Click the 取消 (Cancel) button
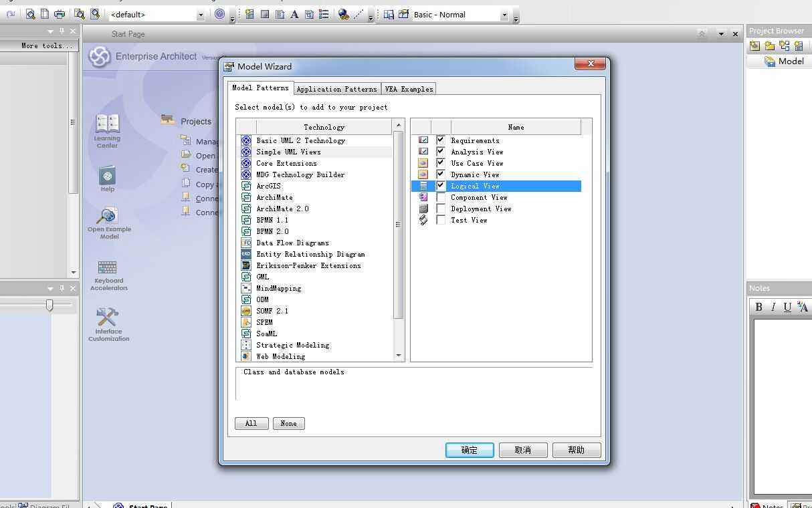Viewport: 812px width, 508px height. 523,450
